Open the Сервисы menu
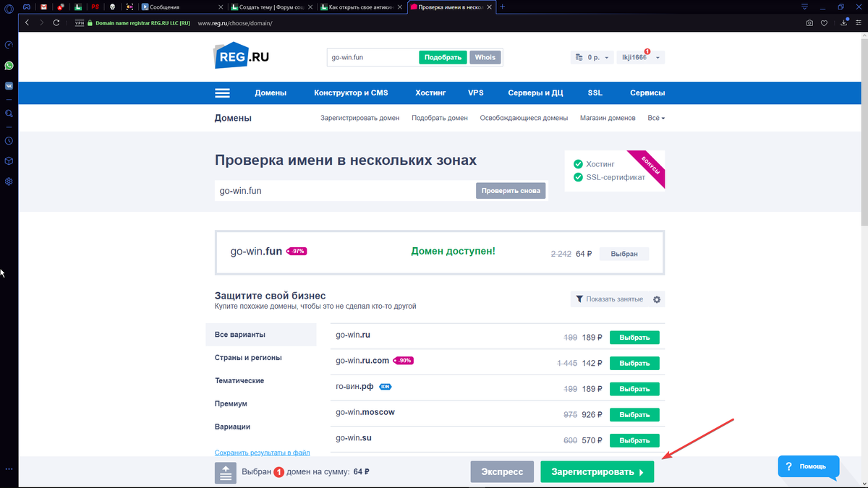 coord(647,93)
